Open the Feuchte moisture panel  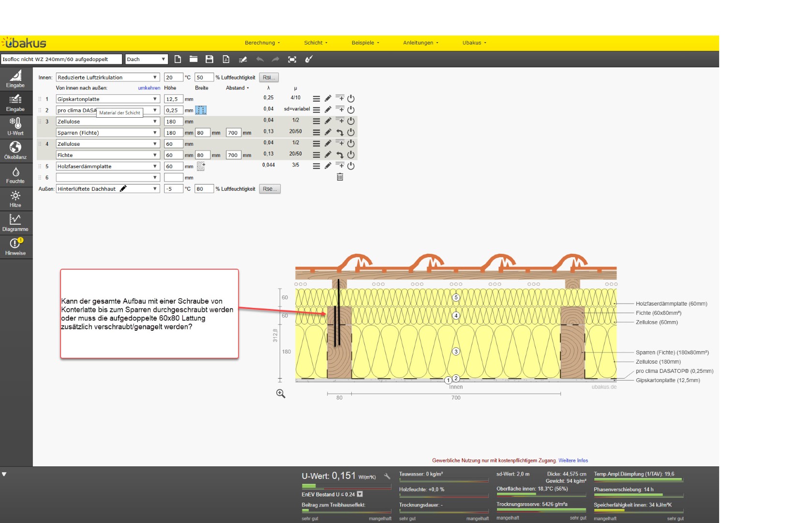[15, 175]
